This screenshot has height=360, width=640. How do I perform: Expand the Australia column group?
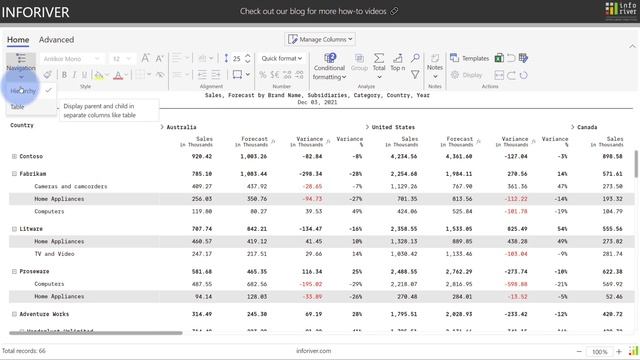click(x=162, y=127)
